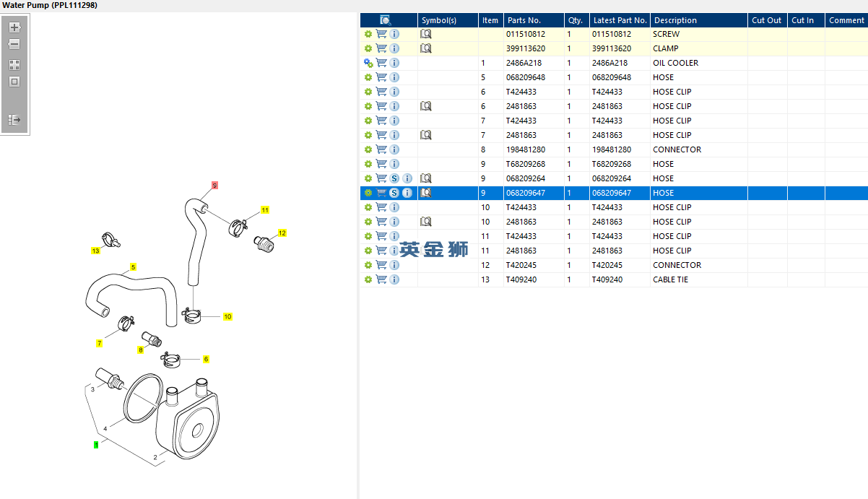Viewport: 868px width, 499px height.
Task: Sort by Symbol(s) column header
Action: point(448,20)
